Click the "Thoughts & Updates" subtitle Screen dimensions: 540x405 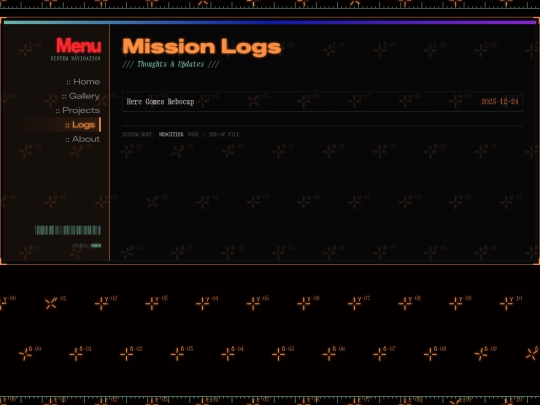click(171, 64)
